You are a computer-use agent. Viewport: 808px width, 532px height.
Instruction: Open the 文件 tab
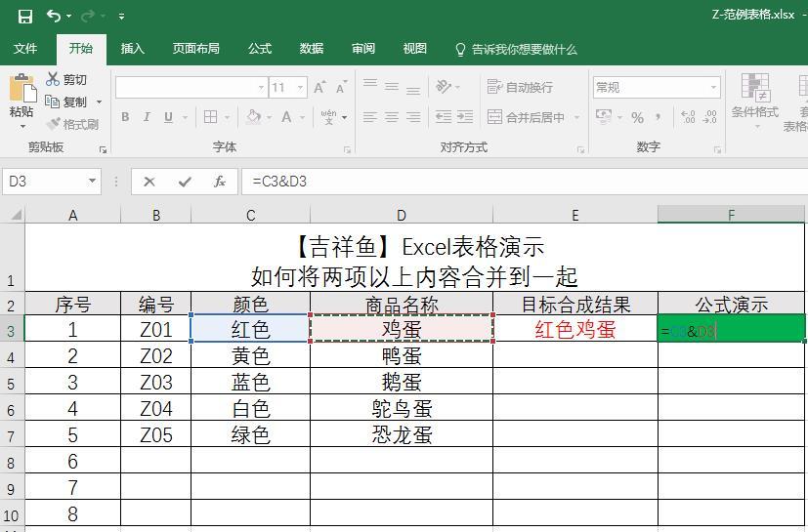25,49
